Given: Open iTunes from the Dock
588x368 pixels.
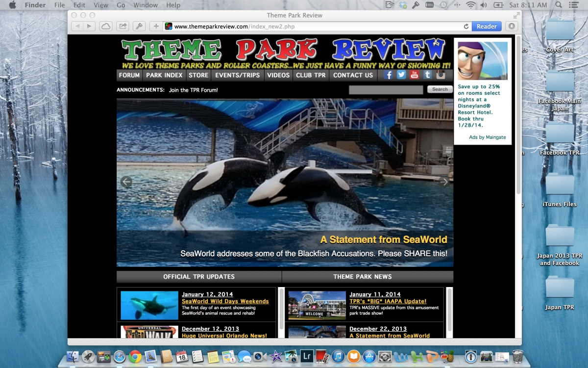Looking at the screenshot, I should [338, 357].
